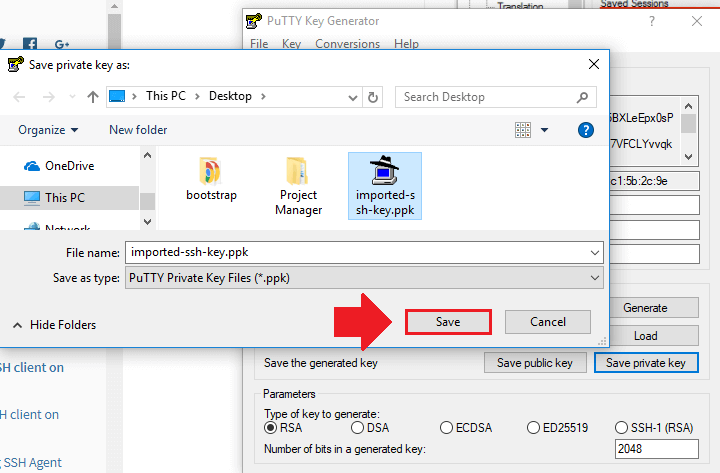Expand File name dropdown arrow
Image resolution: width=720 pixels, height=473 pixels.
(595, 253)
